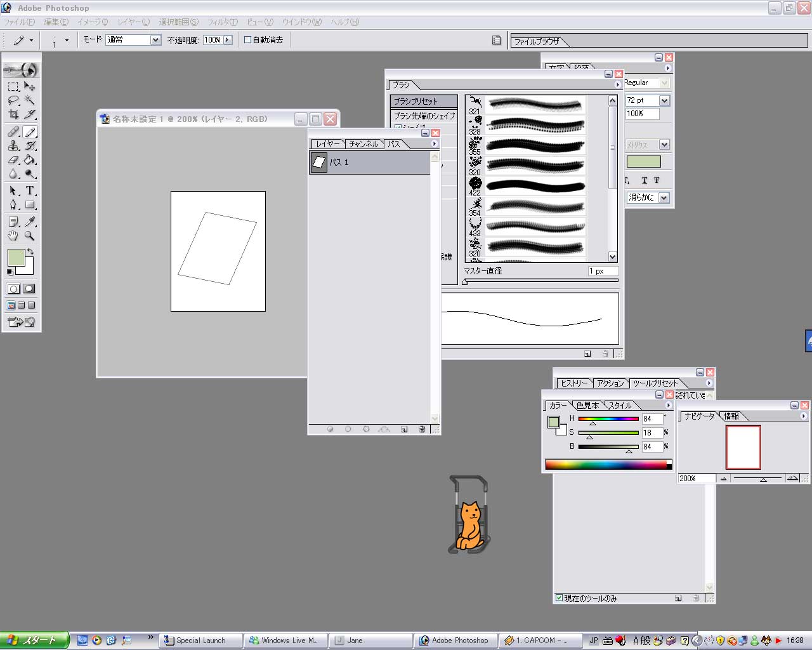Click the Jump to ImageReady button
The image size is (812, 650).
(x=21, y=322)
